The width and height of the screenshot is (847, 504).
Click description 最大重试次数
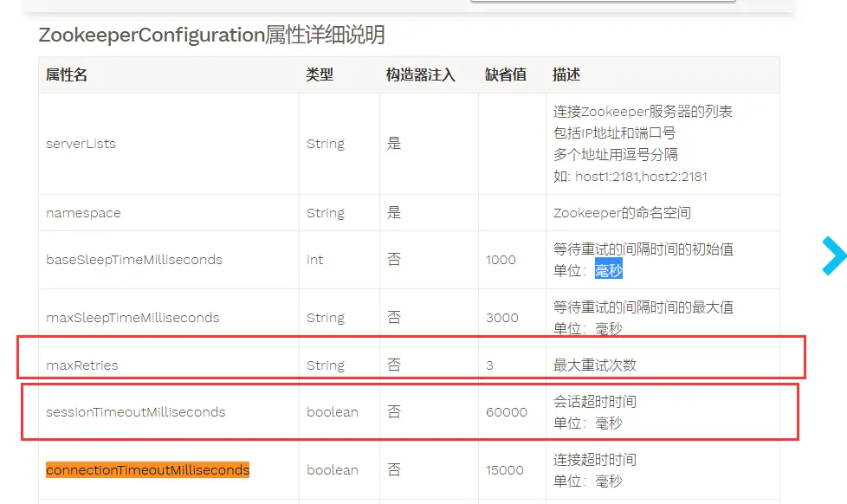tap(594, 365)
